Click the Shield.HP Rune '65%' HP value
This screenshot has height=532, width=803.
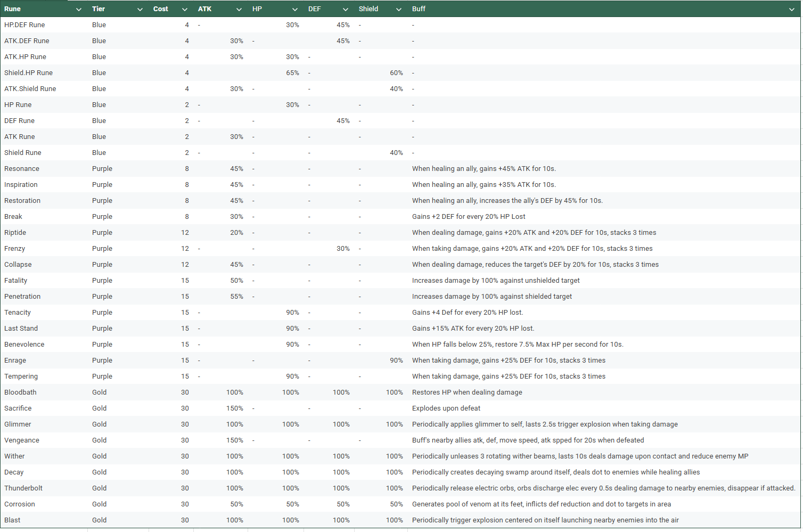[276, 73]
